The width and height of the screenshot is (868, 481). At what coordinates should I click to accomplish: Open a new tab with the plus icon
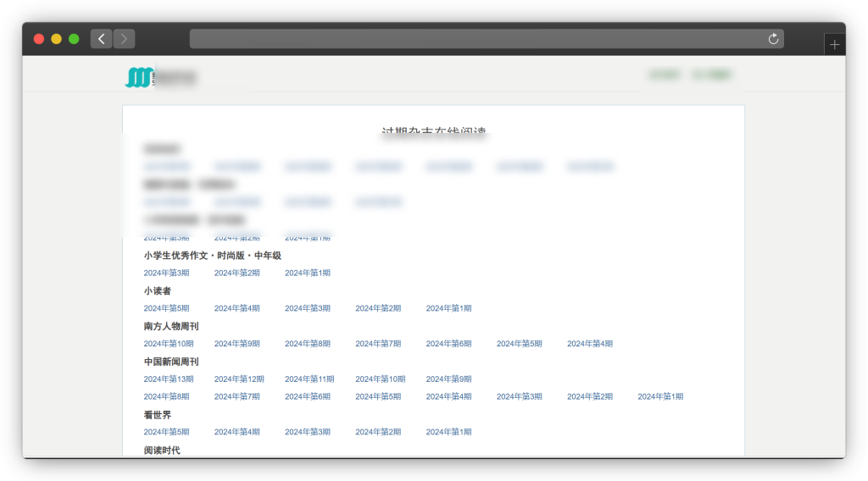(x=834, y=45)
